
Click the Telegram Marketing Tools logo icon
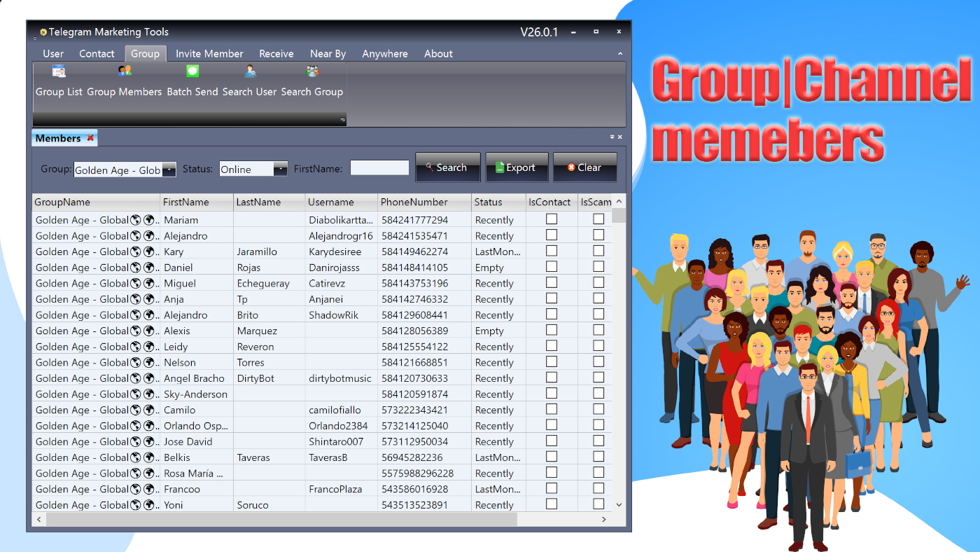(x=42, y=32)
